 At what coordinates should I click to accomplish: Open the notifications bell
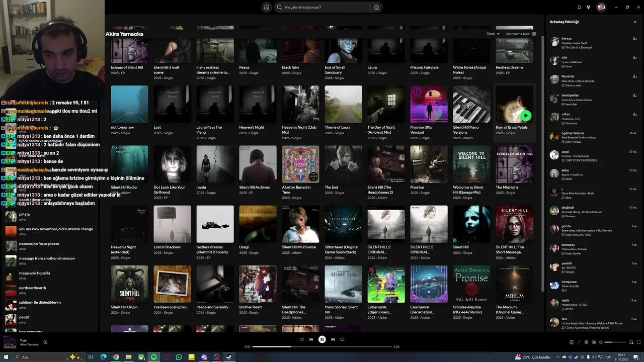pyautogui.click(x=579, y=7)
